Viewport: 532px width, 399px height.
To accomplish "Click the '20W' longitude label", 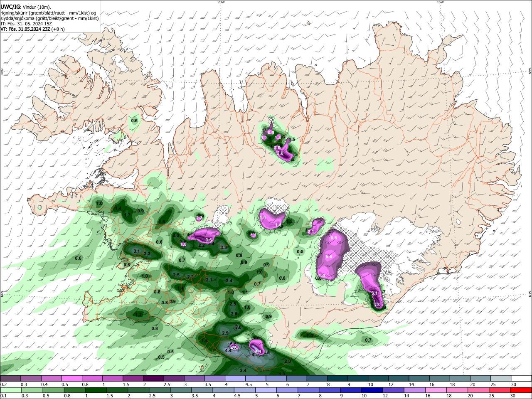I will click(221, 2).
